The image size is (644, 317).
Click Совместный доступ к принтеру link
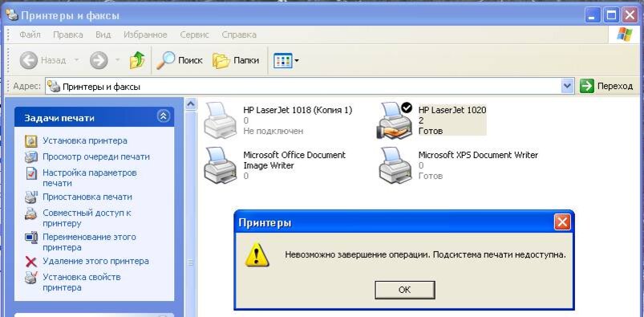click(x=87, y=218)
